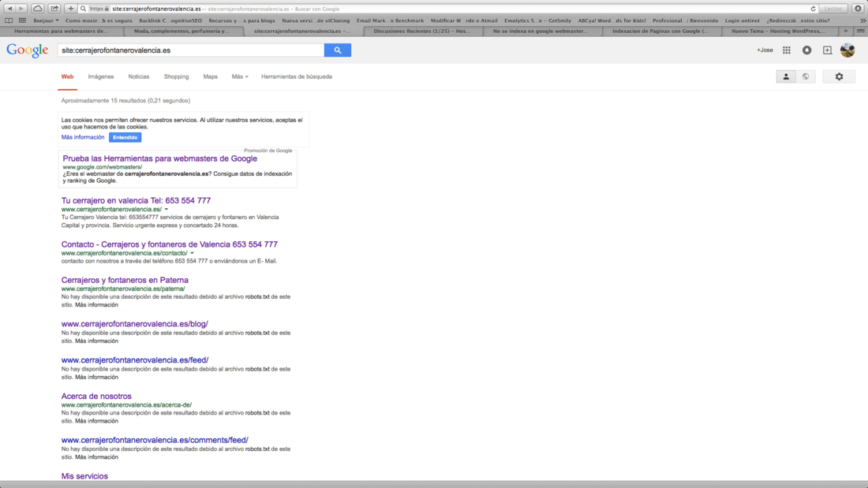Click Más información cookies link
This screenshot has width=868, height=488.
83,137
